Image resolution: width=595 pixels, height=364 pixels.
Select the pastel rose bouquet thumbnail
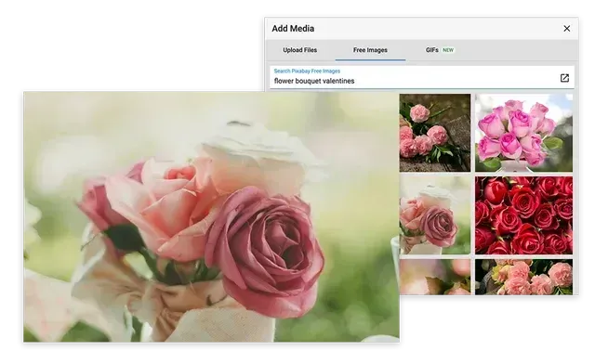(435, 215)
